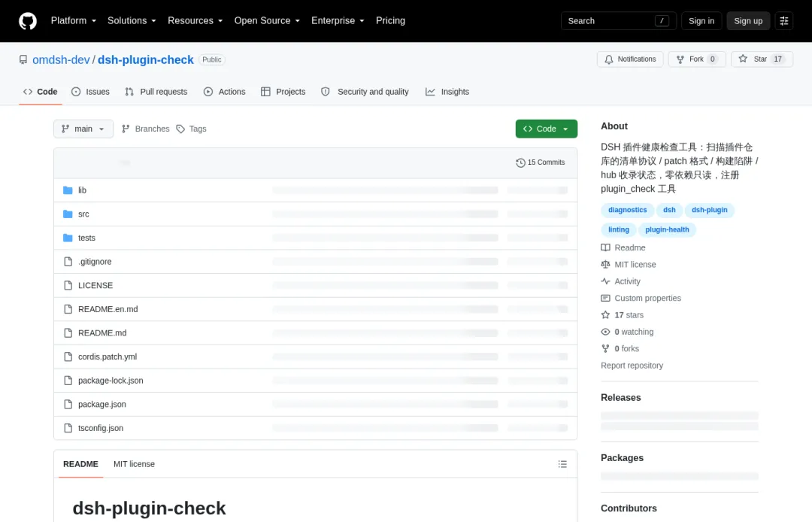Click the dsh-plugin topic tag

(710, 210)
